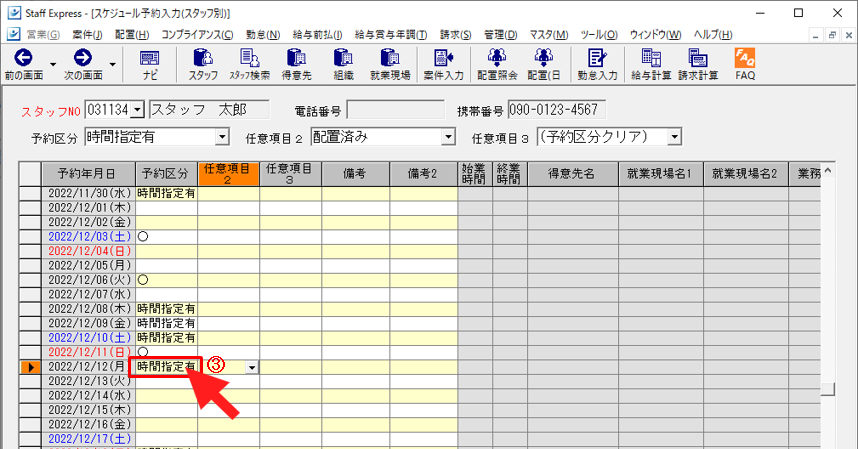Open the スタッフNO dropdown
858x449 pixels.
(138, 110)
